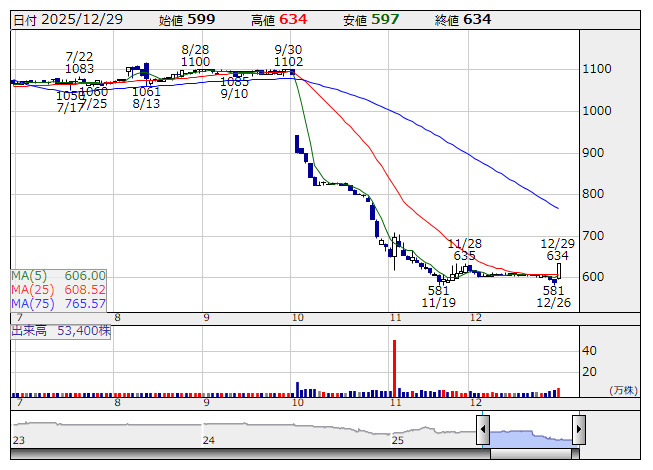
Task: Click year 24 in the navigator timeline
Action: (208, 440)
